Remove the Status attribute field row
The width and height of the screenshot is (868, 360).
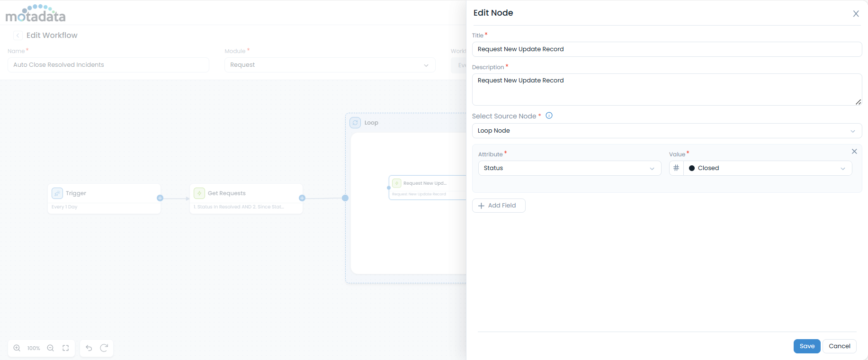pyautogui.click(x=854, y=152)
